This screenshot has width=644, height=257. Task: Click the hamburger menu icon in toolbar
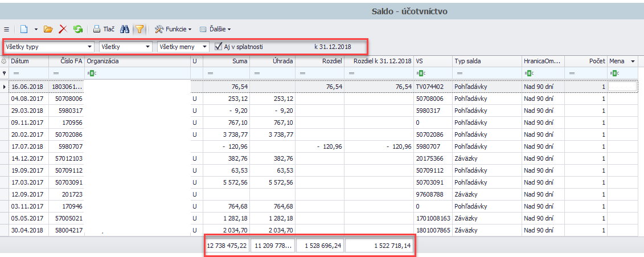pyautogui.click(x=6, y=29)
